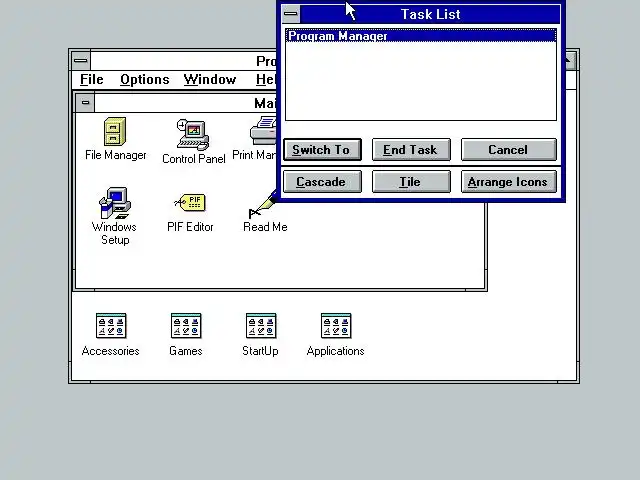Open the Read Me pen icon

263,204
